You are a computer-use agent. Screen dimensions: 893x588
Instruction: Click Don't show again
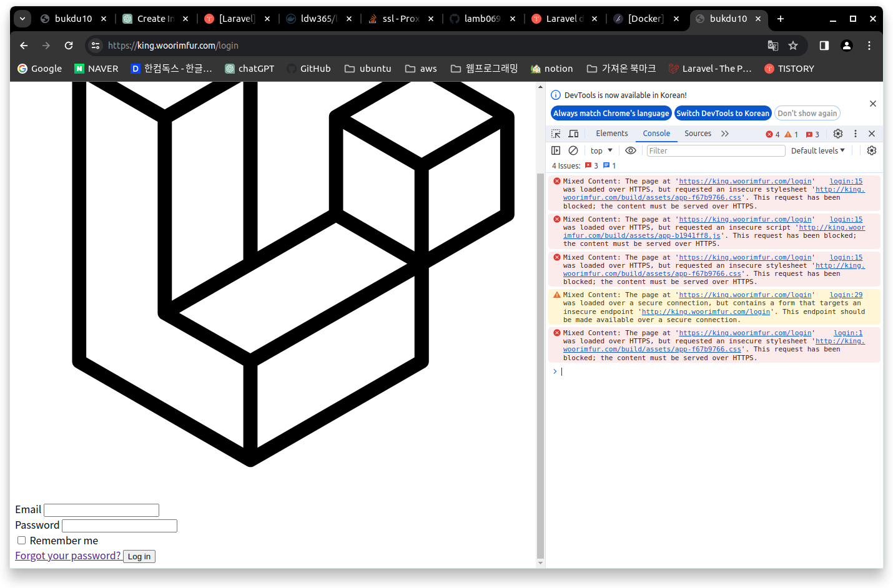(807, 113)
